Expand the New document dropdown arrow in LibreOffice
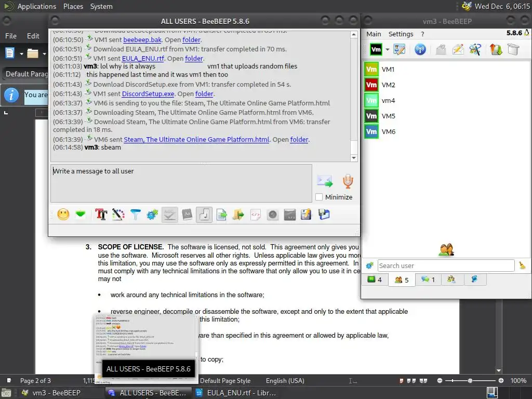Viewport: 532px width, 399px height. (21, 54)
